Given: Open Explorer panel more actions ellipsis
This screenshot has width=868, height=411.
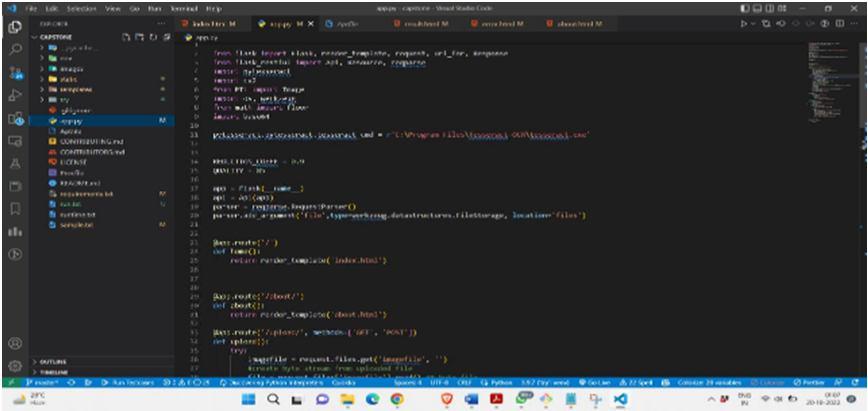Looking at the screenshot, I should click(x=162, y=24).
